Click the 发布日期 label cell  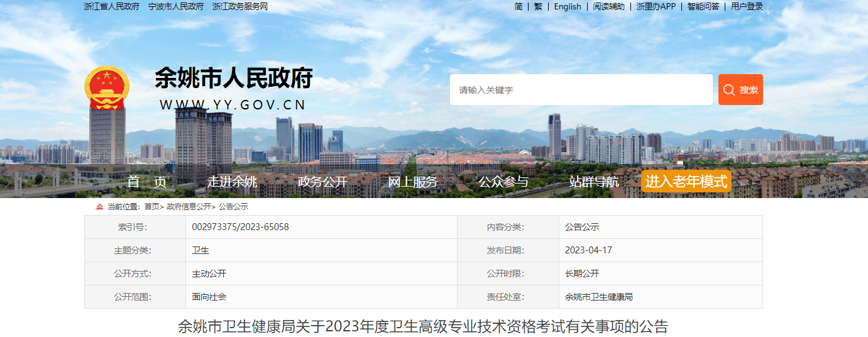click(x=508, y=250)
